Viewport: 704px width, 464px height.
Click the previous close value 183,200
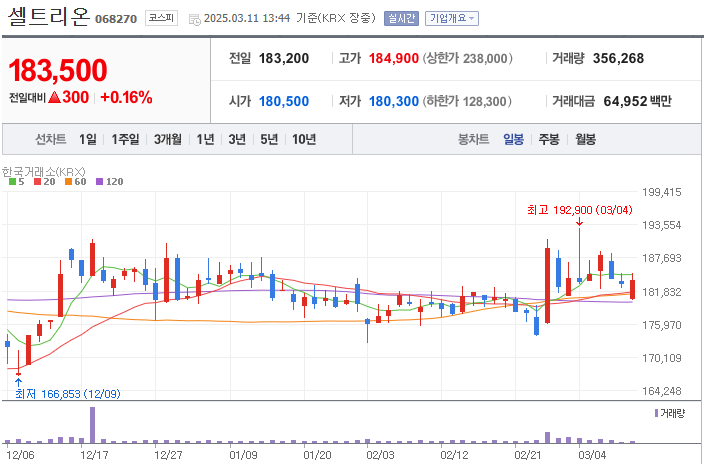coord(284,58)
